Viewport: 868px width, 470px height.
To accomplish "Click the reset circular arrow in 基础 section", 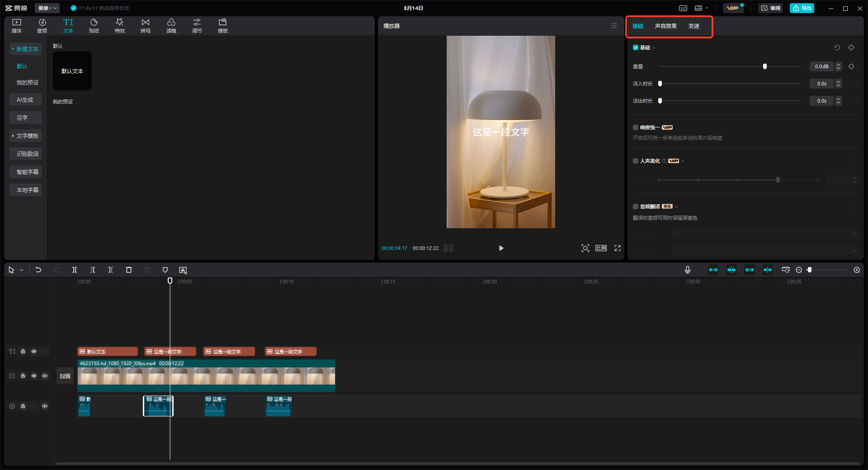I will point(837,47).
